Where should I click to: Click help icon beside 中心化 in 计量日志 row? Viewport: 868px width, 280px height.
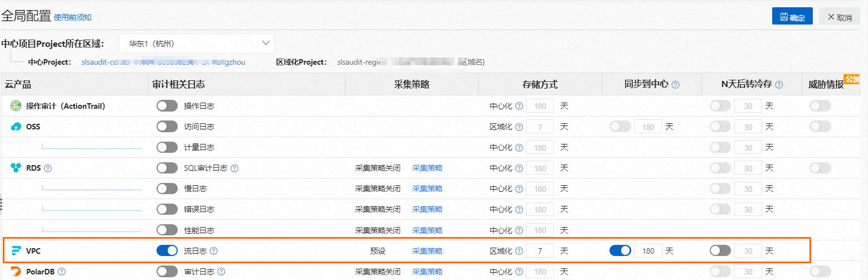point(519,147)
